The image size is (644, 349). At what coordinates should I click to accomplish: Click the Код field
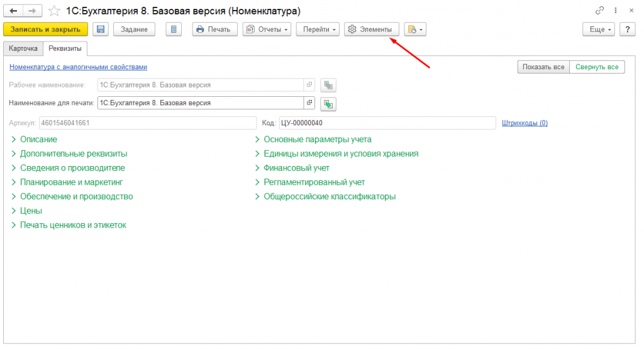(x=387, y=123)
